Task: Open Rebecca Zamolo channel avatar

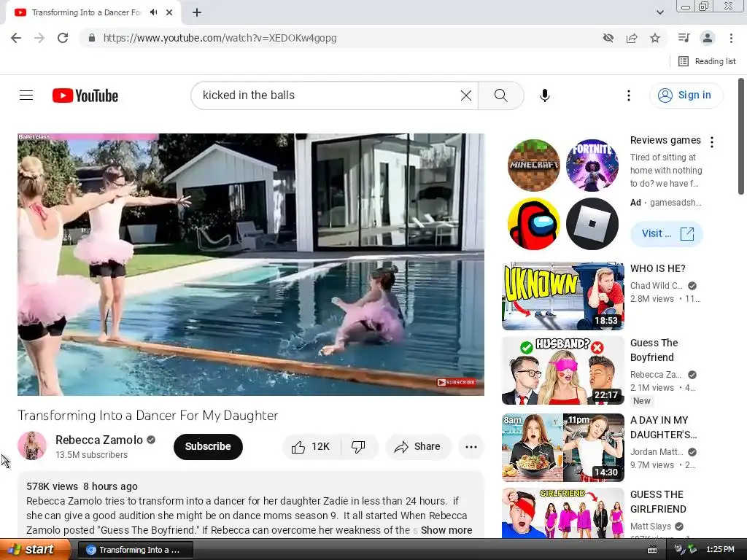Action: pos(32,446)
